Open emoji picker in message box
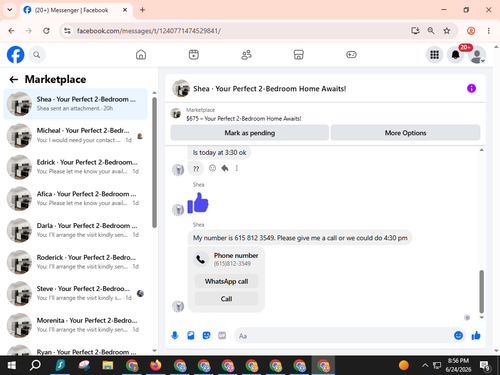Viewport: 500px width, 375px height. (458, 336)
